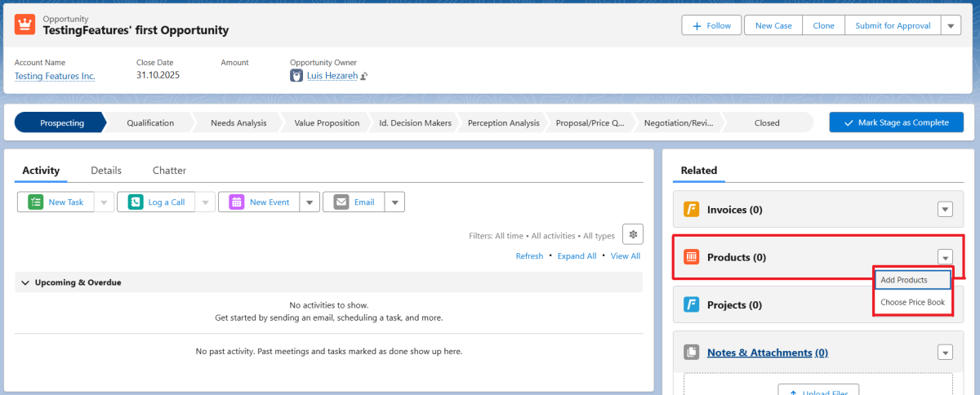Click the Projects related list icon
The height and width of the screenshot is (395, 980).
click(x=691, y=304)
